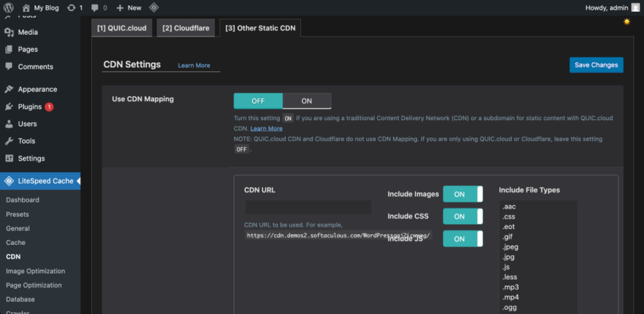Click the Users person icon
The width and height of the screenshot is (644, 314).
tap(9, 124)
